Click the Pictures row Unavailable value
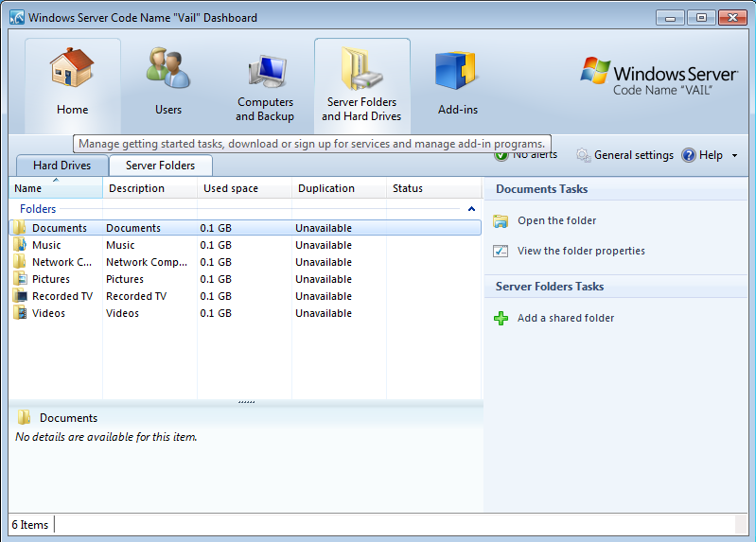 324,279
